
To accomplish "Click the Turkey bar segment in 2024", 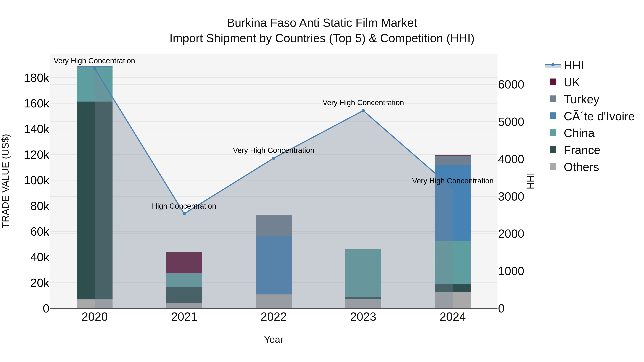I will 453,160.
